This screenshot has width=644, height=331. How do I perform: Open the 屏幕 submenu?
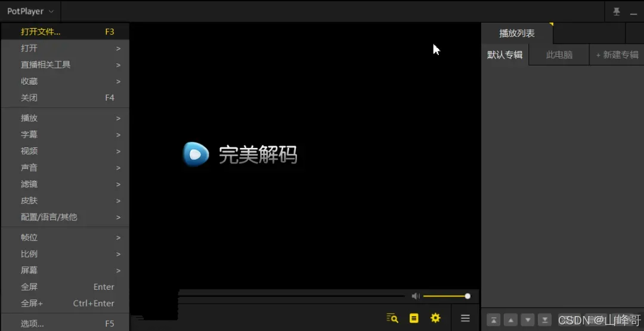66,270
